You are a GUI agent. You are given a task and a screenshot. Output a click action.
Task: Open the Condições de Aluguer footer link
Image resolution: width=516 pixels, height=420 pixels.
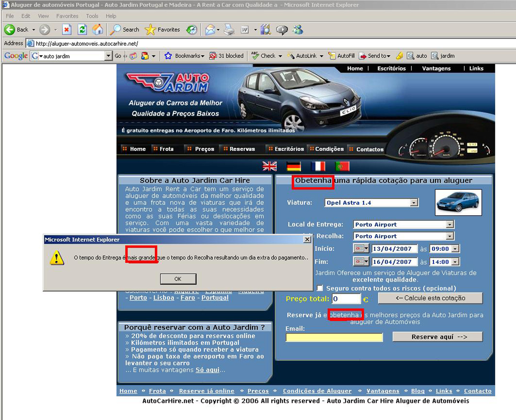point(317,391)
